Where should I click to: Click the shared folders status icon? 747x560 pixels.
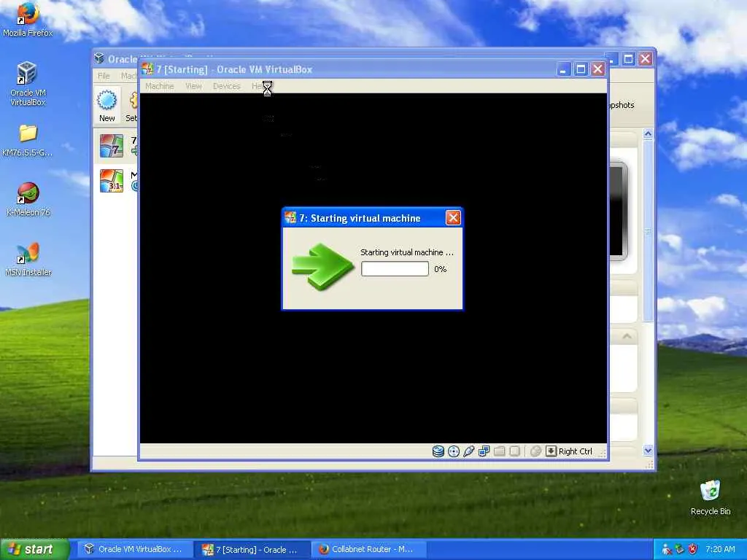[499, 451]
